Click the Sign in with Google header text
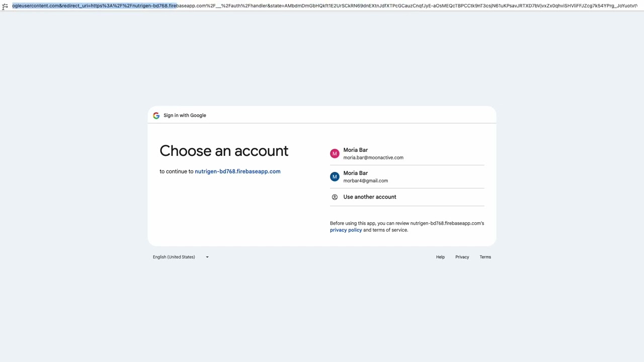Viewport: 644px width, 362px height. [185, 116]
